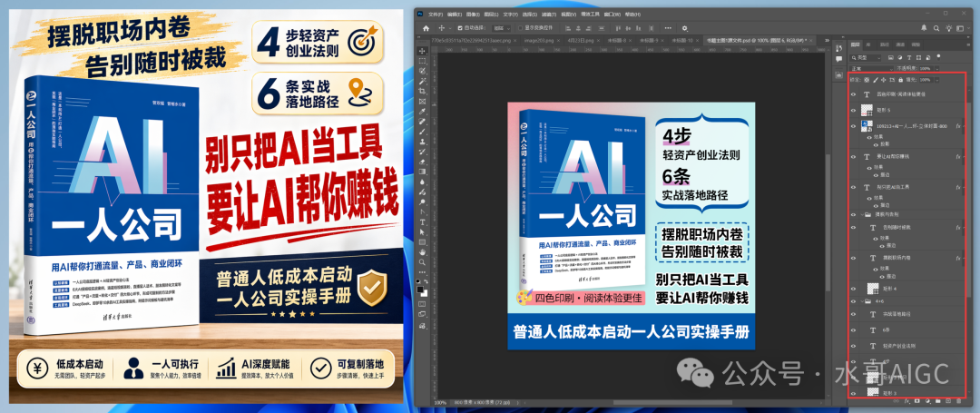Open the 不透明度 opacity dropdown arrow
The height and width of the screenshot is (413, 980).
[936, 69]
